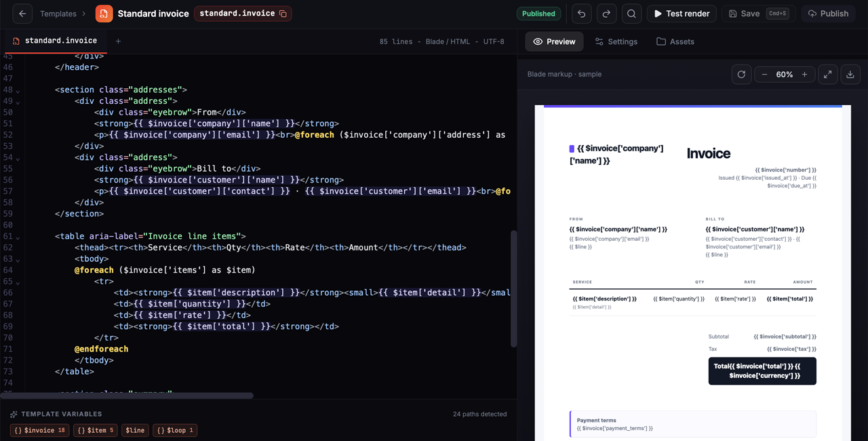Switch to the Preview tab
Screen dimensions: 868x441
[555, 41]
